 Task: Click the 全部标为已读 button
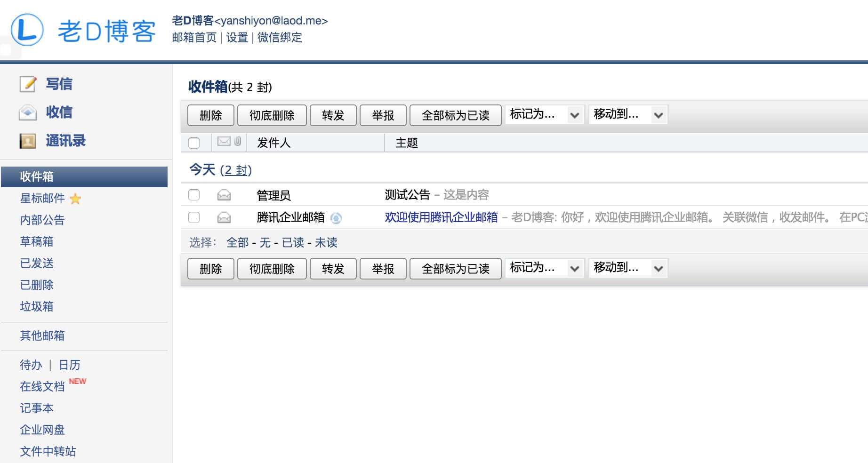coord(455,115)
